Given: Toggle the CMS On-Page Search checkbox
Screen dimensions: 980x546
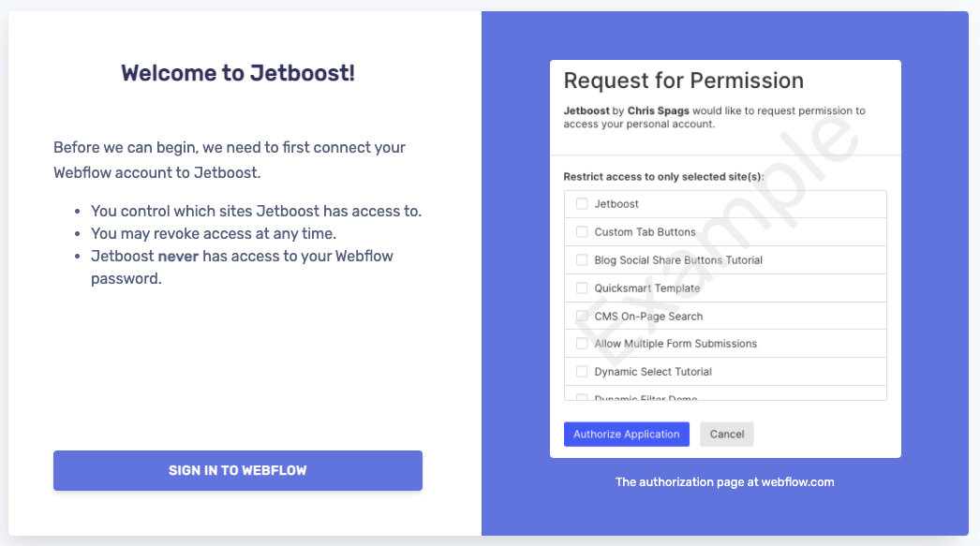Looking at the screenshot, I should [x=582, y=317].
